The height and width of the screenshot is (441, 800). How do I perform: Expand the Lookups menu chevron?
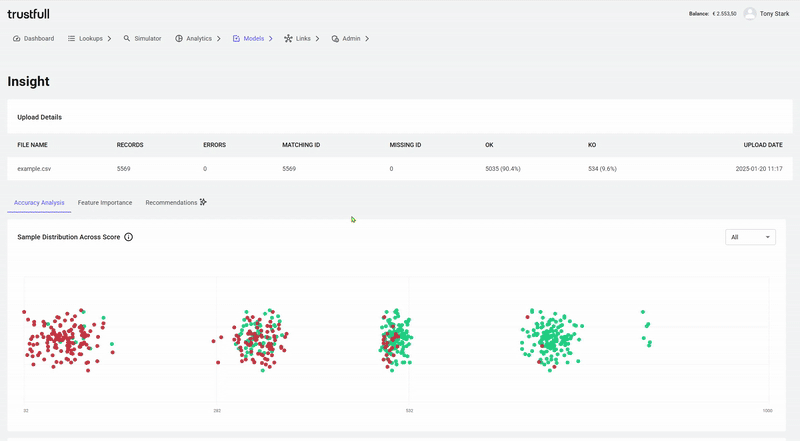point(109,39)
